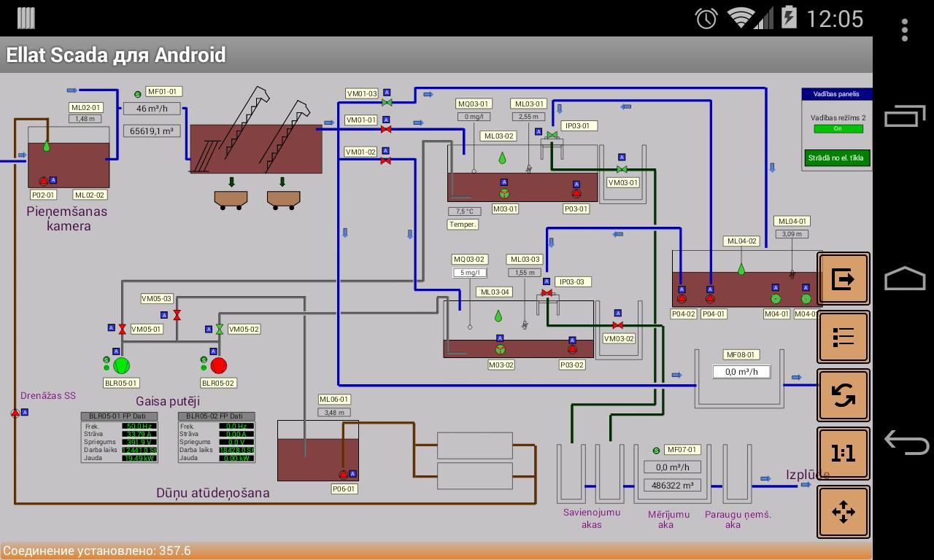Select pump P03-01 in the aeration tank
934x560 pixels.
[576, 193]
